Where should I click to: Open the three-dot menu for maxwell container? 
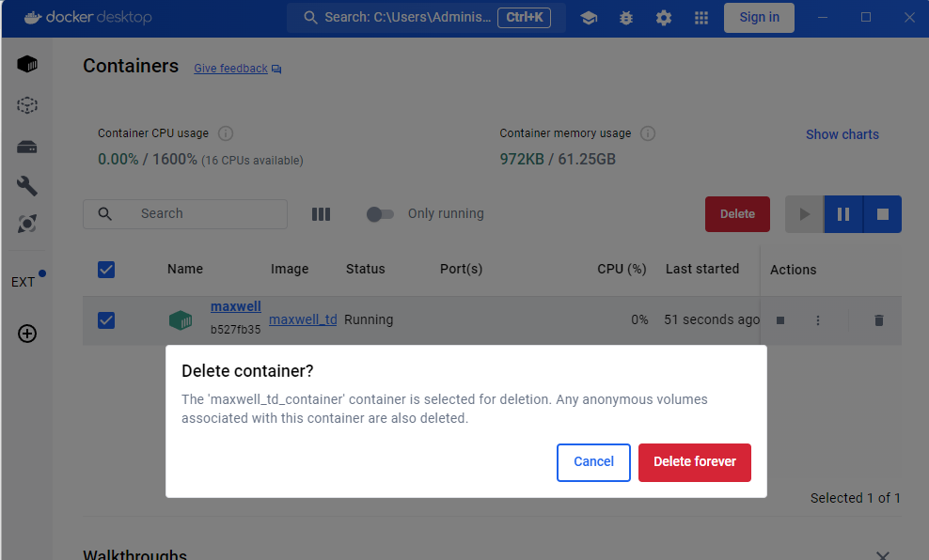point(818,320)
